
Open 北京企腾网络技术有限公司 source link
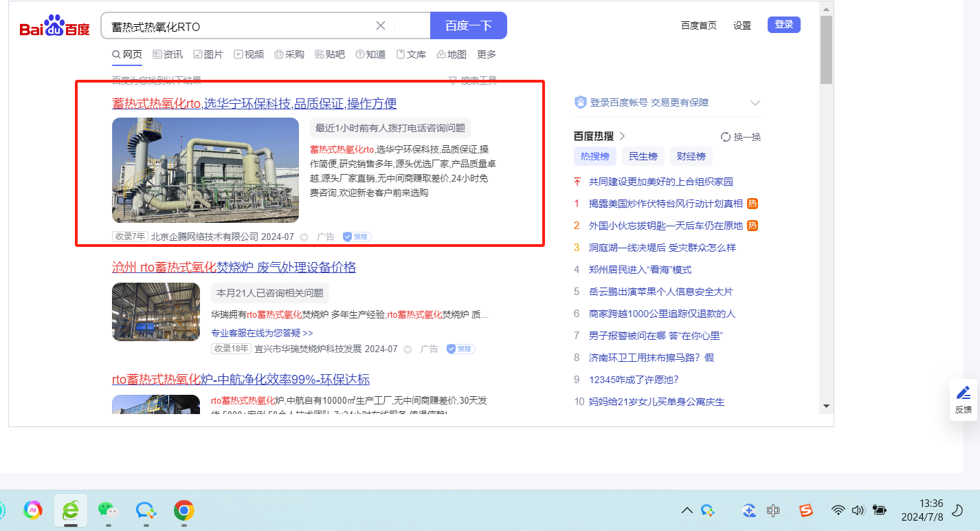[205, 237]
